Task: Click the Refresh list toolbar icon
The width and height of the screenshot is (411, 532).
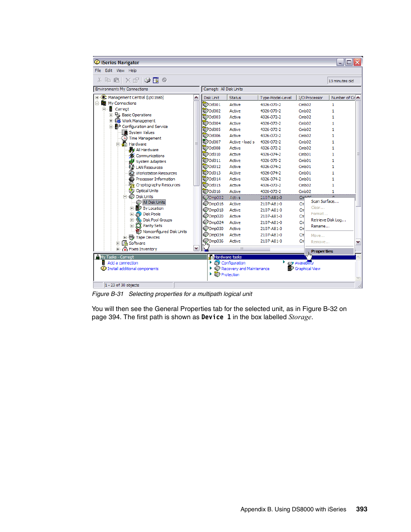Action: 156,80
